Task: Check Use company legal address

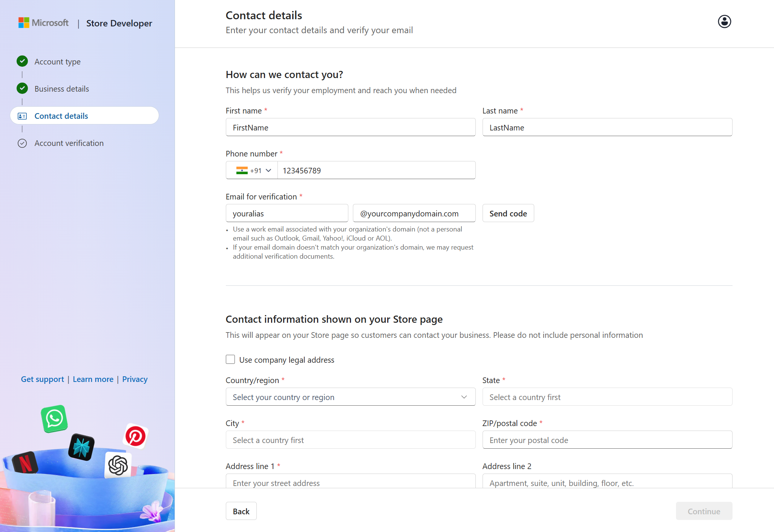Action: (230, 359)
